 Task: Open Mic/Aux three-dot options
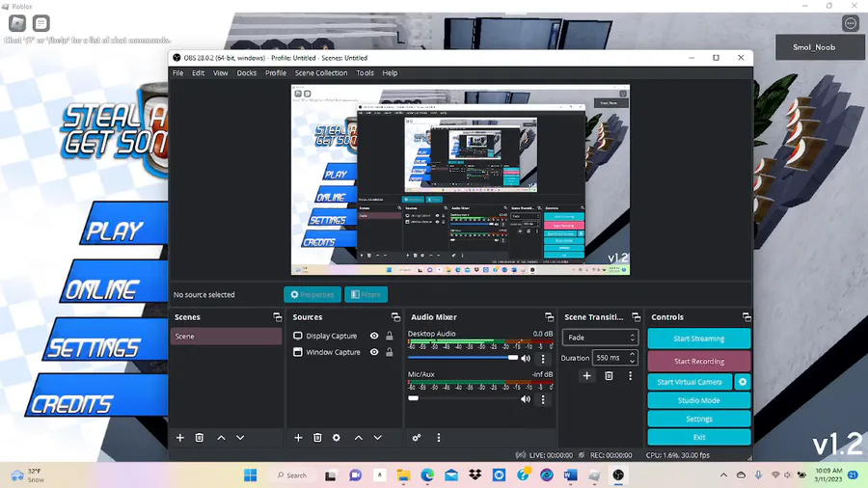point(542,399)
